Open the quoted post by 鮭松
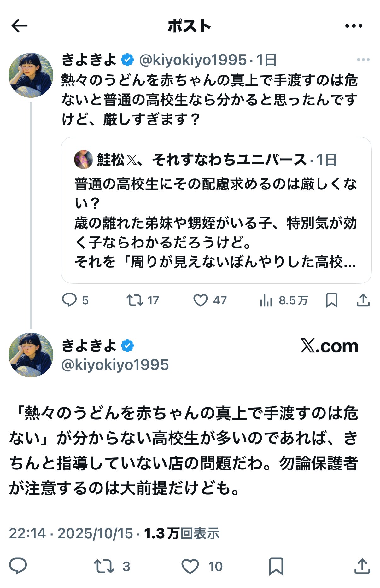The width and height of the screenshot is (380, 588). tap(216, 222)
